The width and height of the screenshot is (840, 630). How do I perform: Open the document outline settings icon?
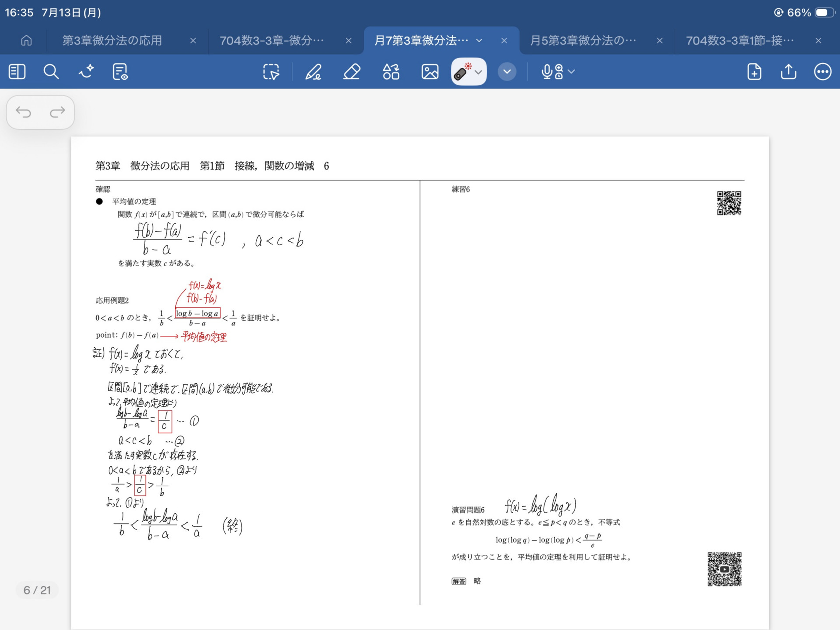pyautogui.click(x=120, y=72)
